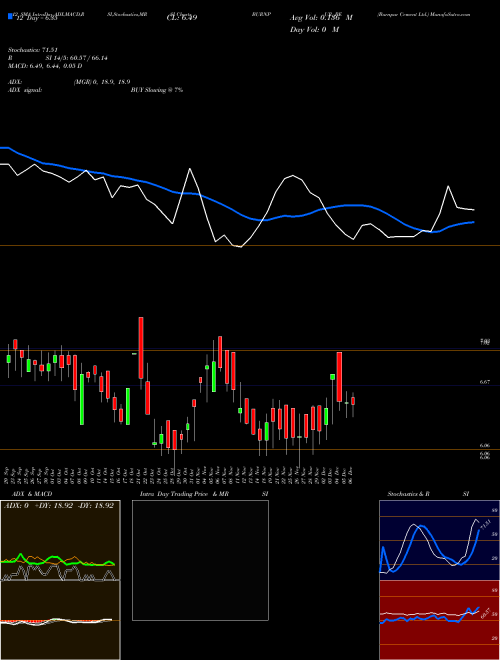Click the white price line peak near December
This screenshot has width=500, height=660.
448,186
